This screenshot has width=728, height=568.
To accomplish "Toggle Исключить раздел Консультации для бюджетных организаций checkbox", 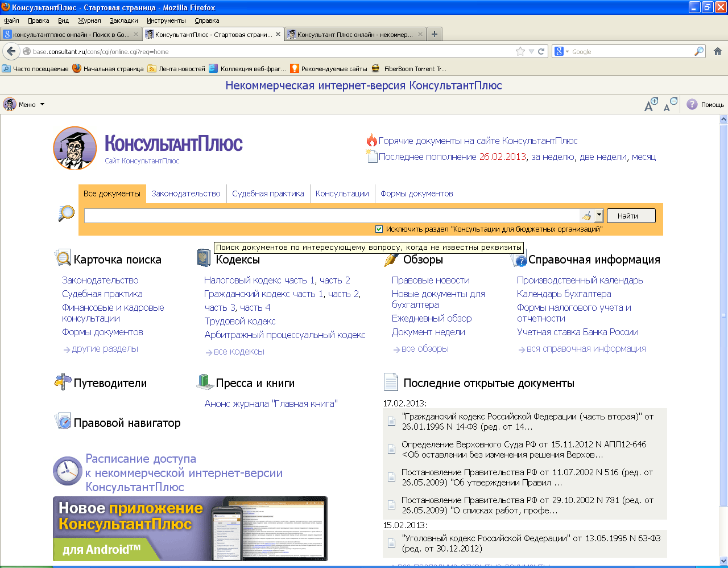I will tap(379, 229).
